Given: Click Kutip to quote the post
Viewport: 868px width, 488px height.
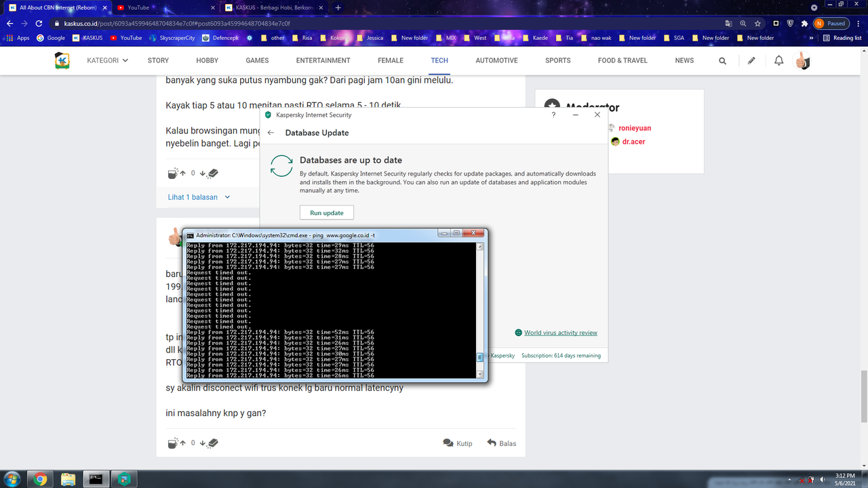Looking at the screenshot, I should click(x=458, y=443).
